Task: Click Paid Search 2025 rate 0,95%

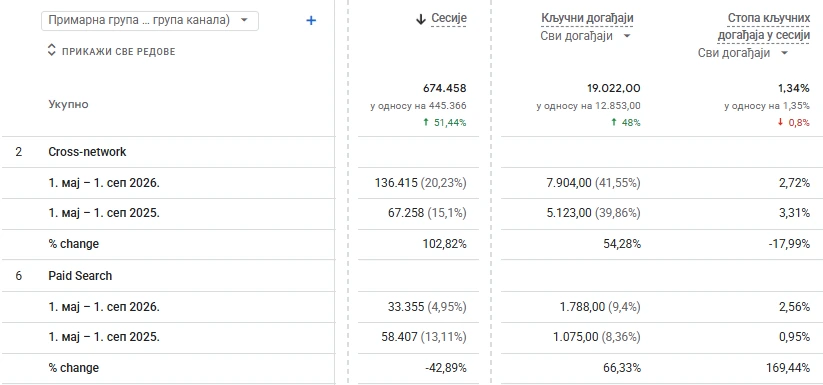Action: point(795,337)
